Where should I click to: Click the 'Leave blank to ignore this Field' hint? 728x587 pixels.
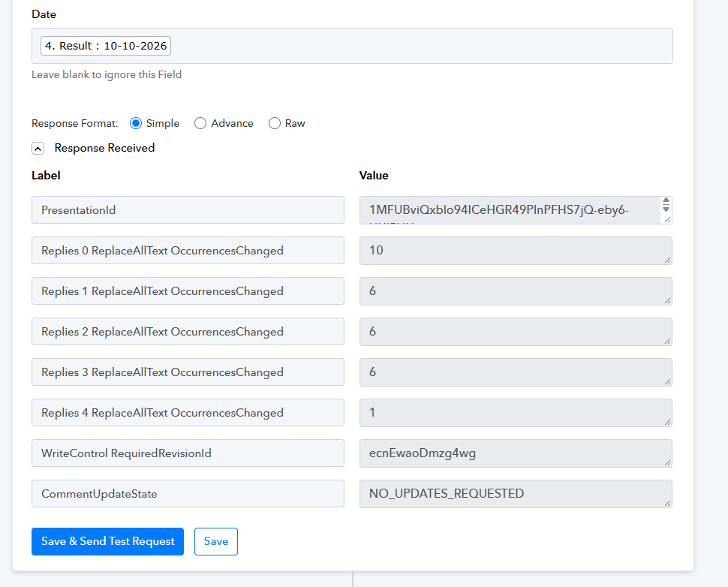(107, 74)
